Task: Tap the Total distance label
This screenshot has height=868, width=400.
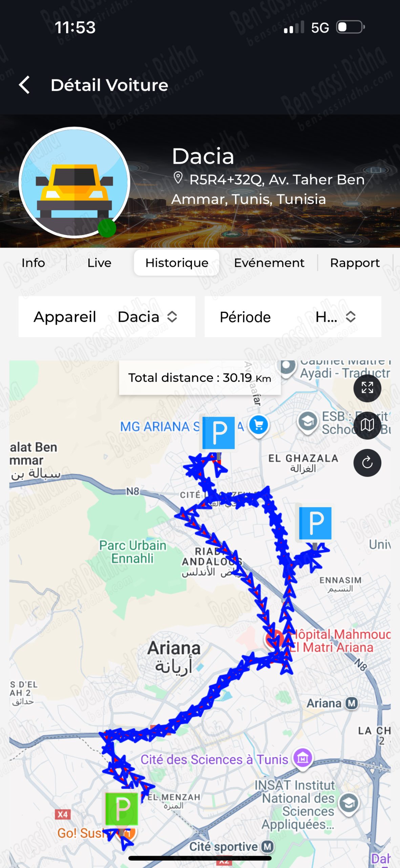Action: (x=199, y=378)
